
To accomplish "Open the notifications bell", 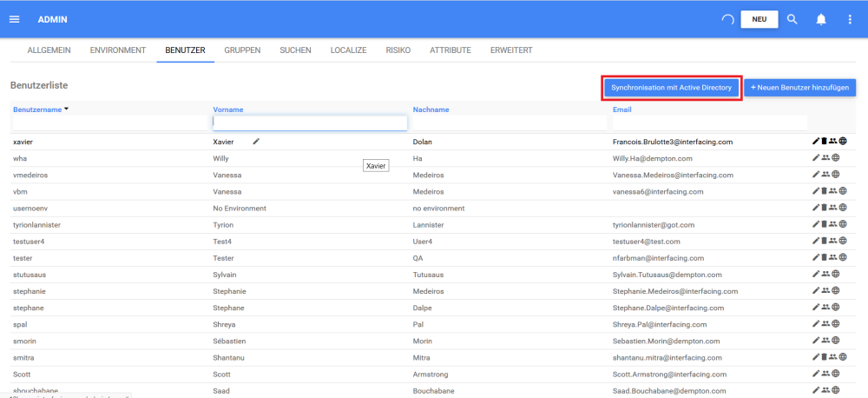I will pos(821,19).
